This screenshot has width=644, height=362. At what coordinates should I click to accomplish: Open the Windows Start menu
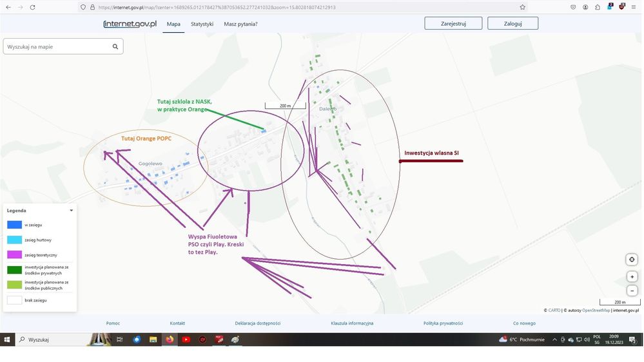[x=7, y=339]
